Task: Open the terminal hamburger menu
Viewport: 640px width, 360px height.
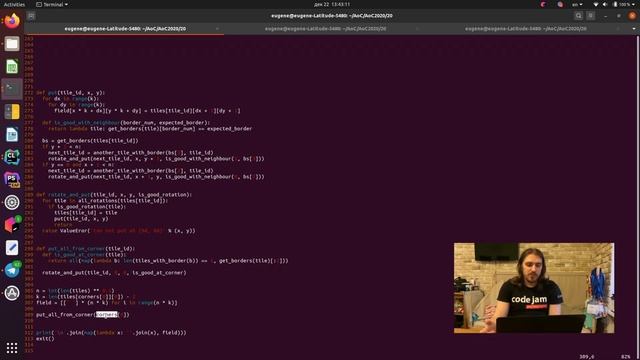Action: pos(591,16)
